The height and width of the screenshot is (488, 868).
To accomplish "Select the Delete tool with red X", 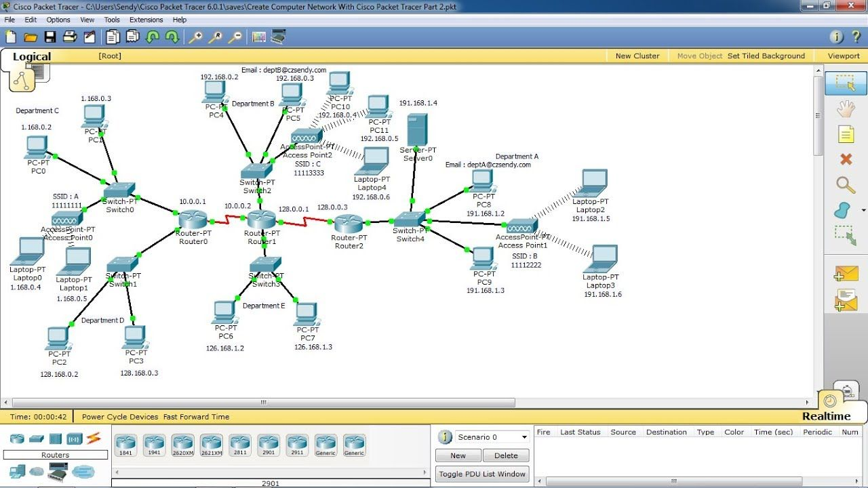I will click(846, 159).
